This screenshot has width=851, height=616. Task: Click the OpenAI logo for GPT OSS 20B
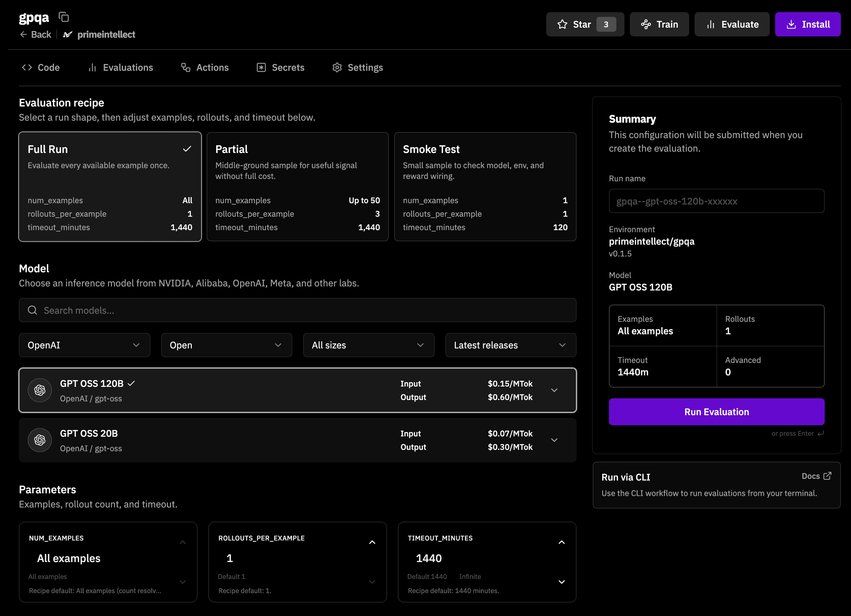(40, 440)
